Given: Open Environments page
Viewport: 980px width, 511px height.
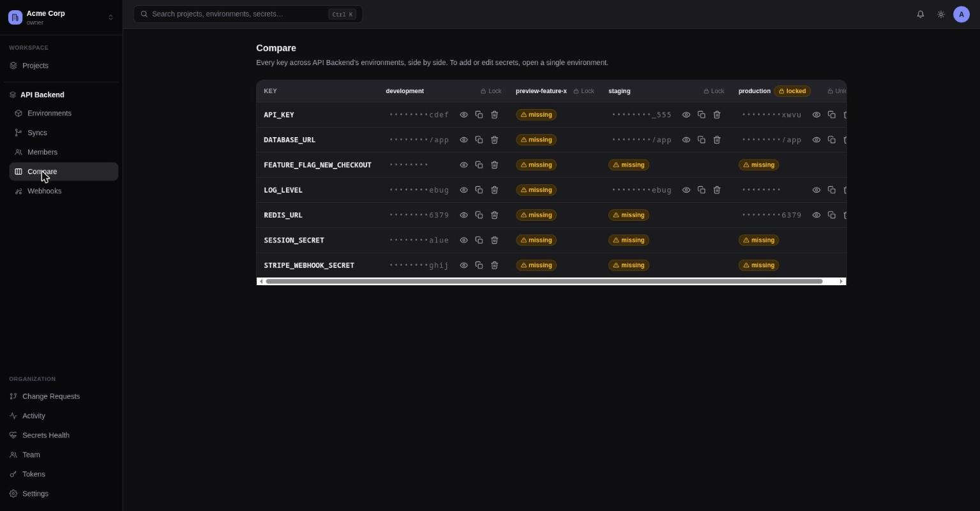Looking at the screenshot, I should [64, 114].
